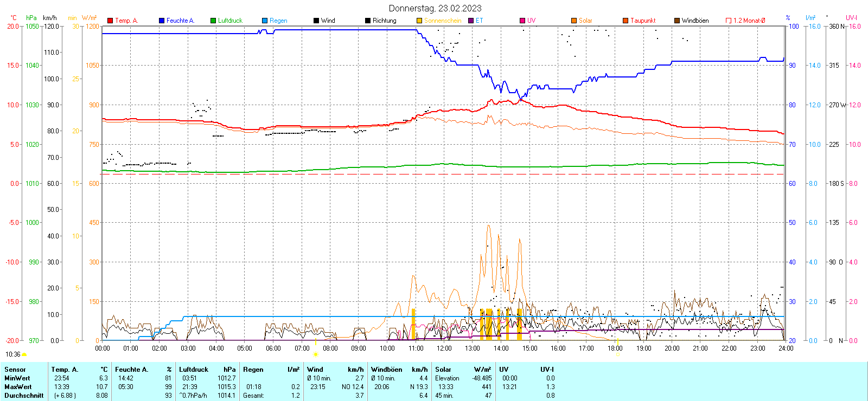Select the 18:00 mark on the time axis
This screenshot has height=401, width=868.
click(x=615, y=348)
